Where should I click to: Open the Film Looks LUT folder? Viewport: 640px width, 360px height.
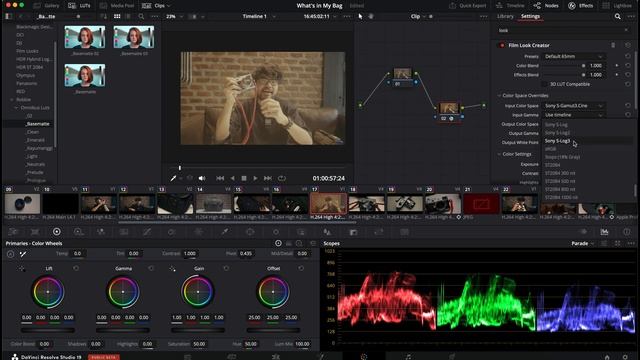(x=27, y=51)
